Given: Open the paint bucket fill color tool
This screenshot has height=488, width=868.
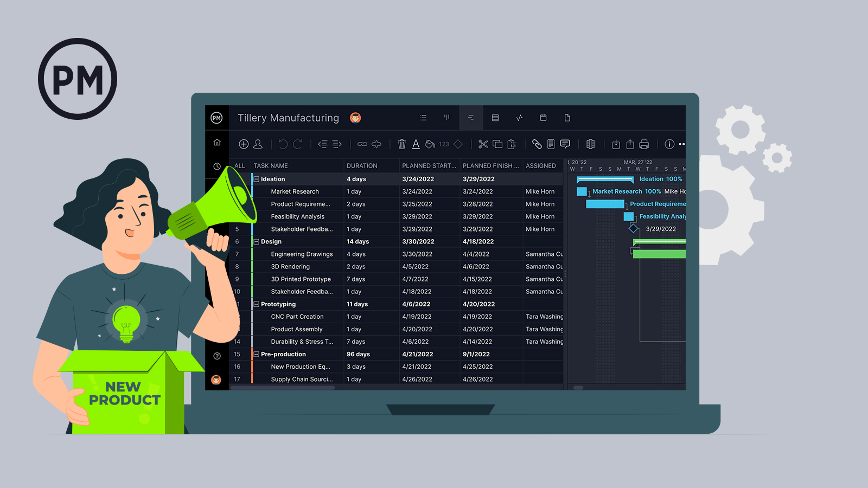Looking at the screenshot, I should 430,144.
